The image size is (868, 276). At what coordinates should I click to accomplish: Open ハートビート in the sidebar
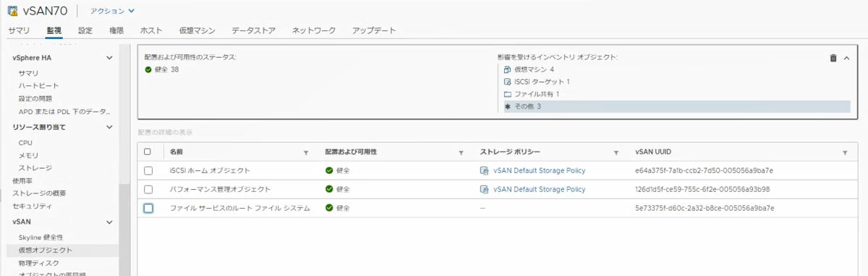click(x=39, y=85)
